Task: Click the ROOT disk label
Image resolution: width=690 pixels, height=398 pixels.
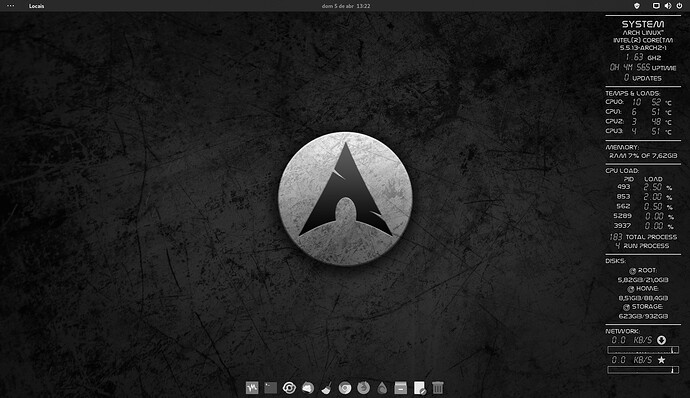Action: (643, 271)
